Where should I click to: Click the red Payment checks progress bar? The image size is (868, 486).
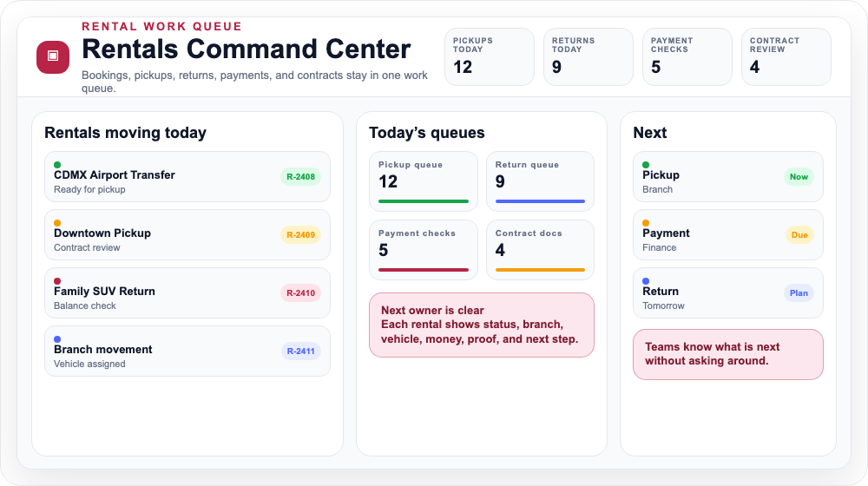424,270
